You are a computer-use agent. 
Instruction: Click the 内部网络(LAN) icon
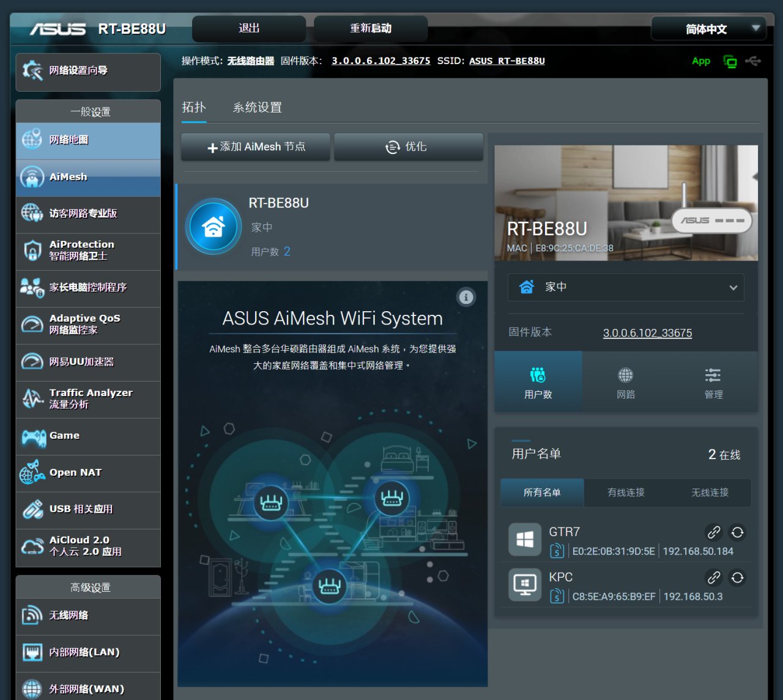coord(32,652)
